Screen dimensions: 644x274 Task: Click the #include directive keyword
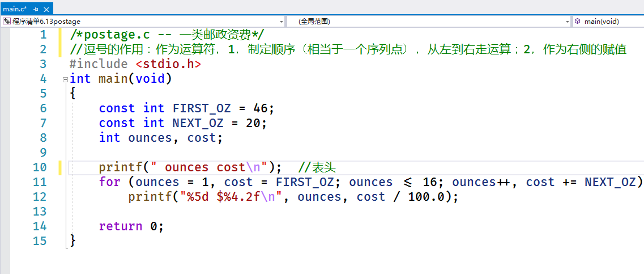[x=99, y=64]
